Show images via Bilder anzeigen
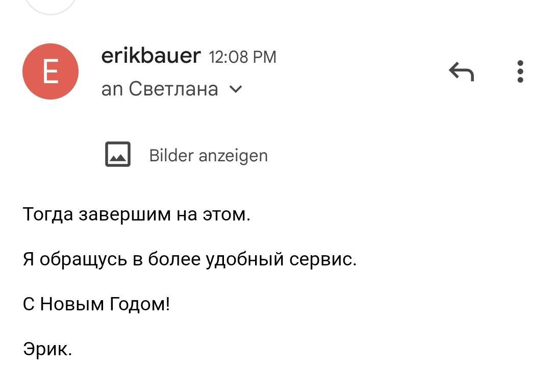This screenshot has height=392, width=551. 208,155
